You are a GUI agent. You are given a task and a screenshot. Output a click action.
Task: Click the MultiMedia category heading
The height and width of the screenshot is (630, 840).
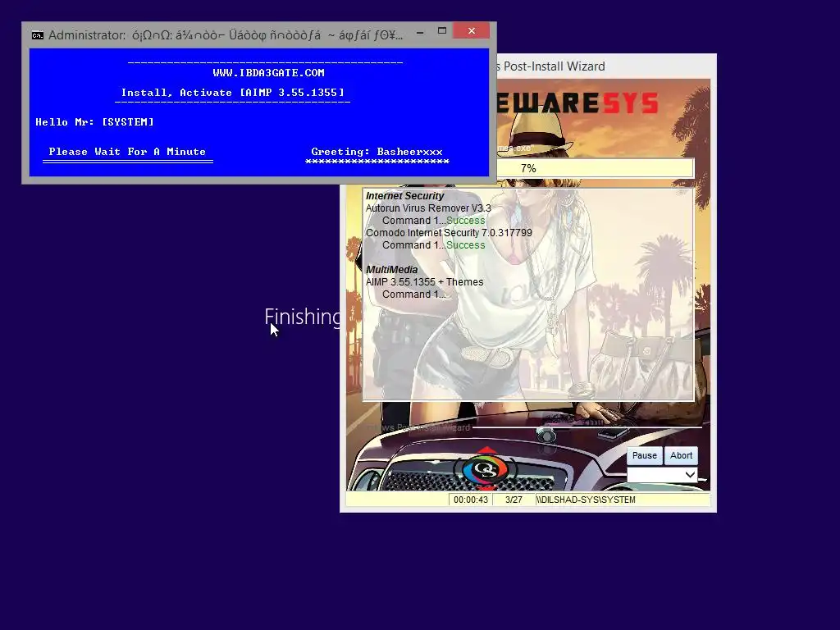tap(391, 270)
